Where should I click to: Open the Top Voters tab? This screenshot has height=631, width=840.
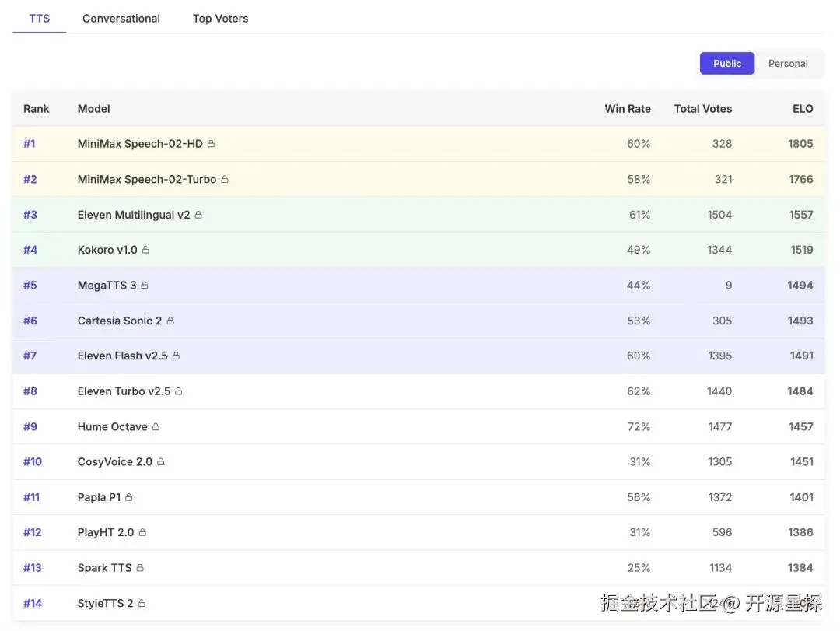coord(220,19)
